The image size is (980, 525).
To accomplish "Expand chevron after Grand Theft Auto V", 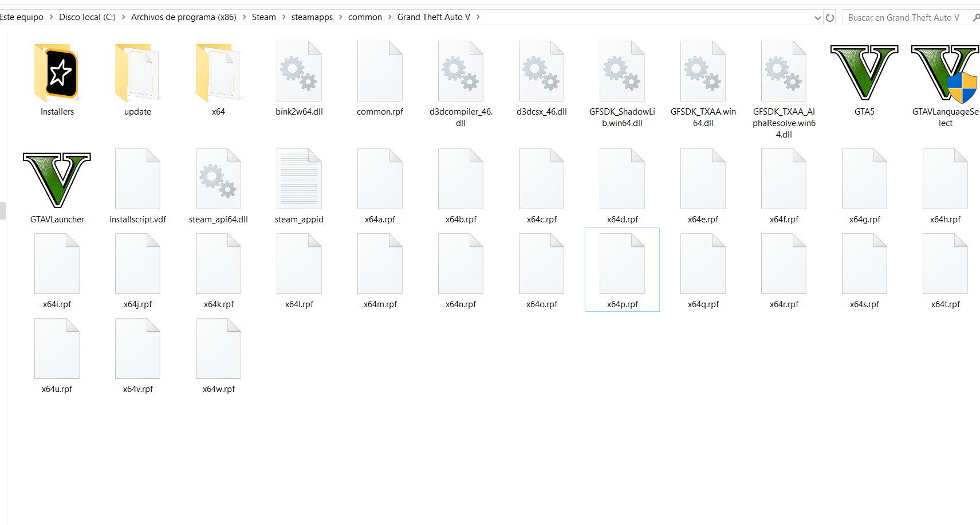I will click(x=478, y=17).
